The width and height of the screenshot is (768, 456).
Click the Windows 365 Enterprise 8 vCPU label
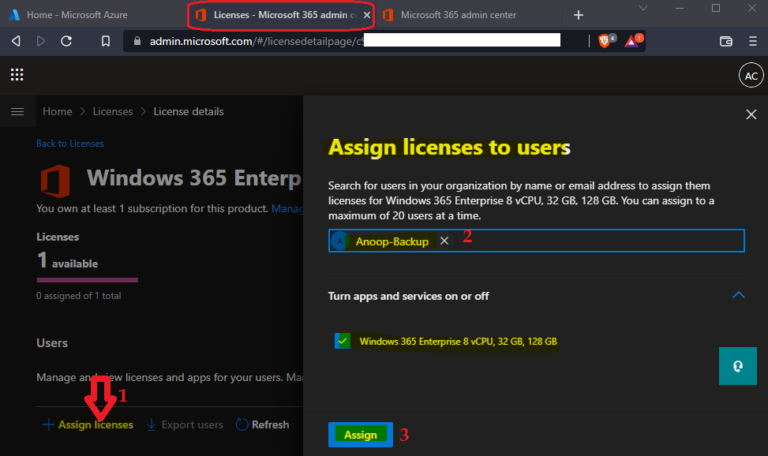458,341
